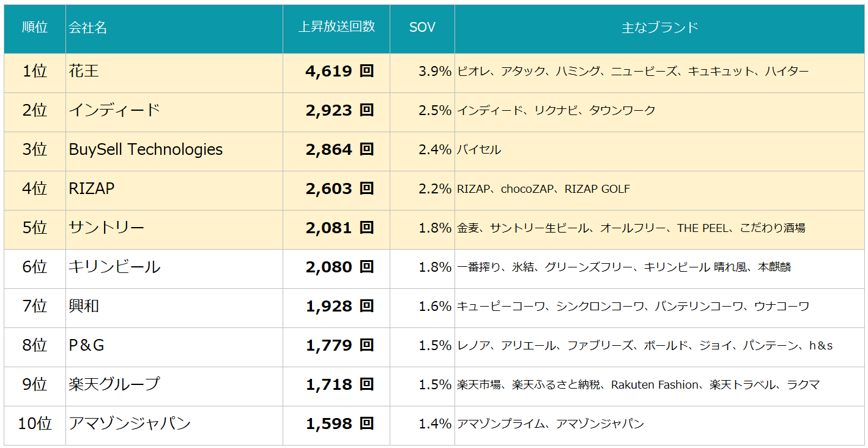Click the 順位 column header
Screen dimensions: 868x448
pyautogui.click(x=35, y=28)
